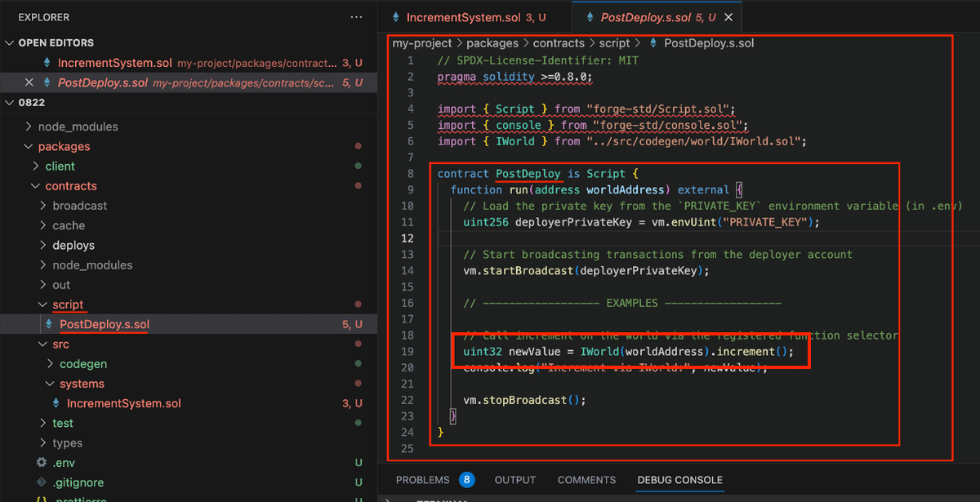Close the PostDeploy.s.sol editor tab
Viewport: 980px width, 502px height.
coord(729,17)
